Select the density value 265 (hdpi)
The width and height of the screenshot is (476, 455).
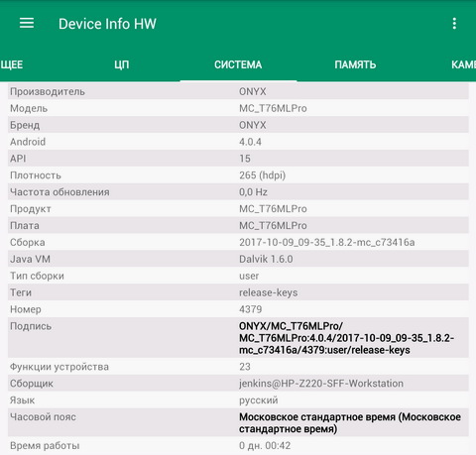pyautogui.click(x=262, y=175)
